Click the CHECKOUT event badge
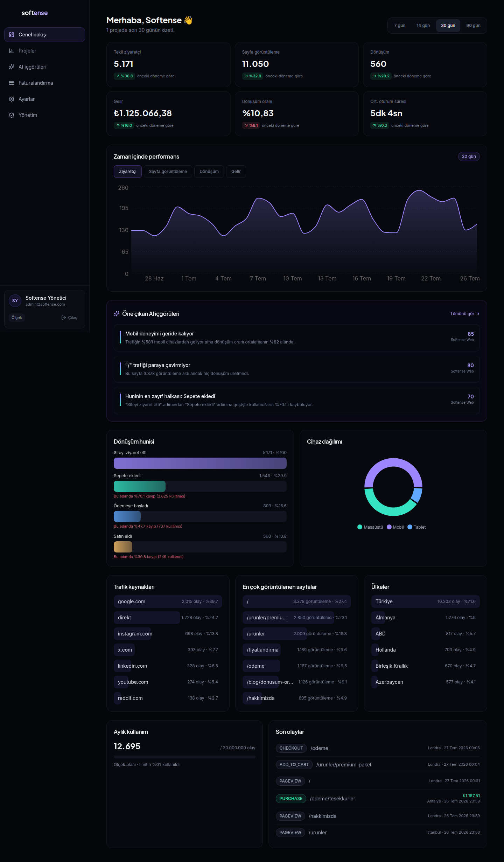 [291, 748]
